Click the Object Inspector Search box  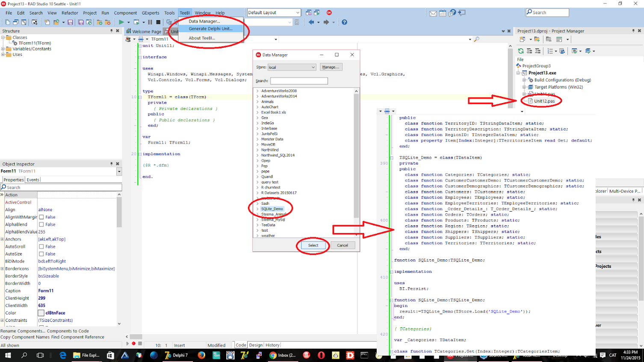[61, 187]
